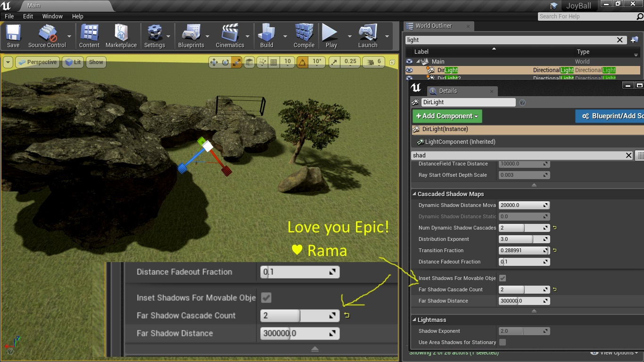Image resolution: width=644 pixels, height=362 pixels.
Task: Open the Window menu
Action: coord(52,16)
